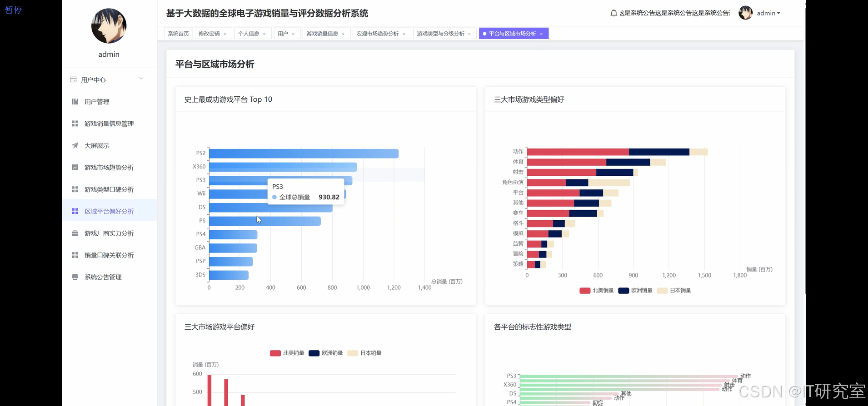Click the notification bell icon
868x406 pixels.
click(614, 13)
